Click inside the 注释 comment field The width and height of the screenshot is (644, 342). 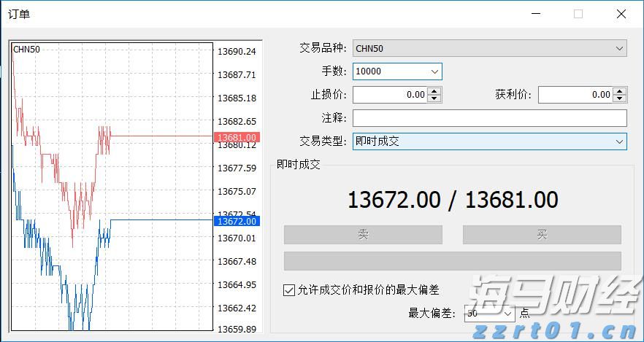[x=489, y=118]
